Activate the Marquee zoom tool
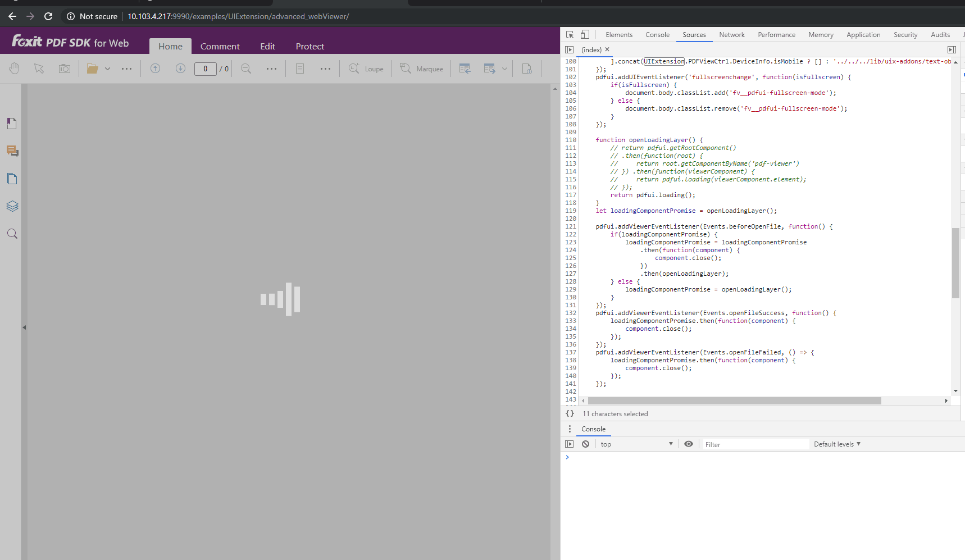The image size is (965, 560). (421, 69)
